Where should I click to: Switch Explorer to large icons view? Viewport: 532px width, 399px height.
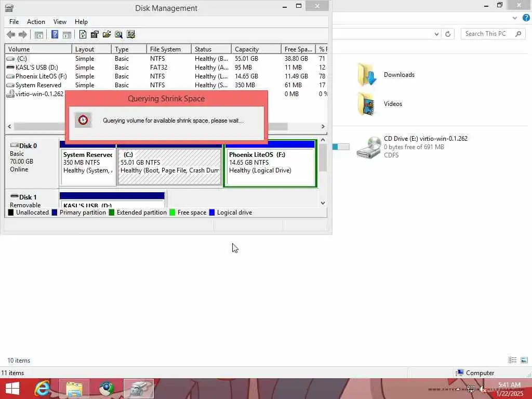tap(524, 360)
